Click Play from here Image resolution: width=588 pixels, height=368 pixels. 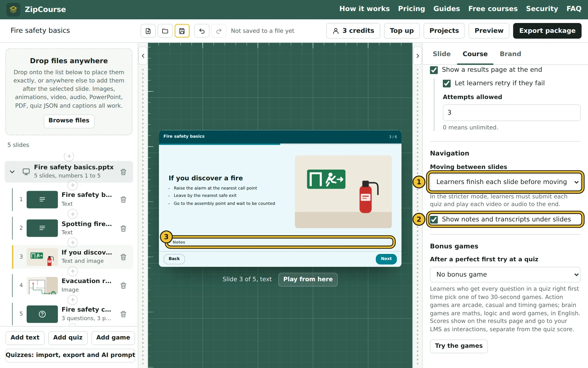pos(308,279)
